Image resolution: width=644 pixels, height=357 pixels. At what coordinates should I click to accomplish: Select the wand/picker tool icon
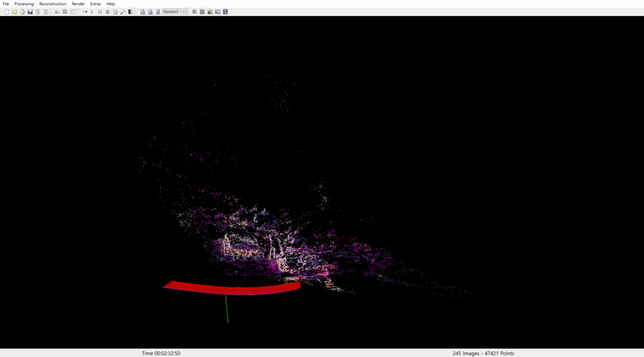[123, 11]
